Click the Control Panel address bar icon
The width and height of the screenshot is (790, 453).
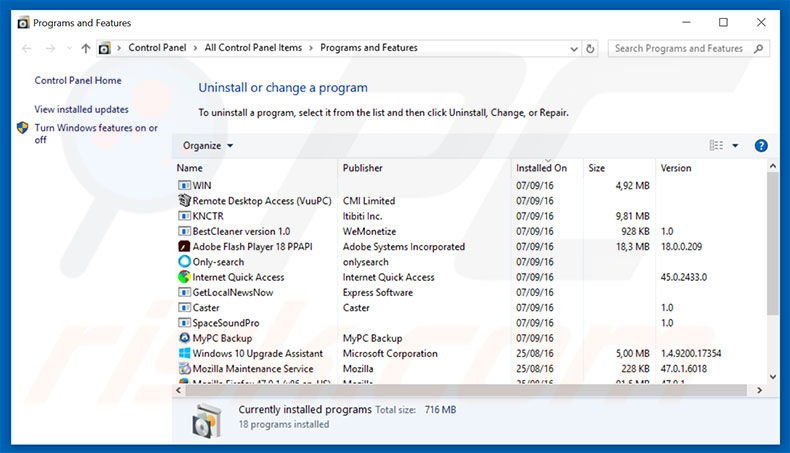pos(104,48)
